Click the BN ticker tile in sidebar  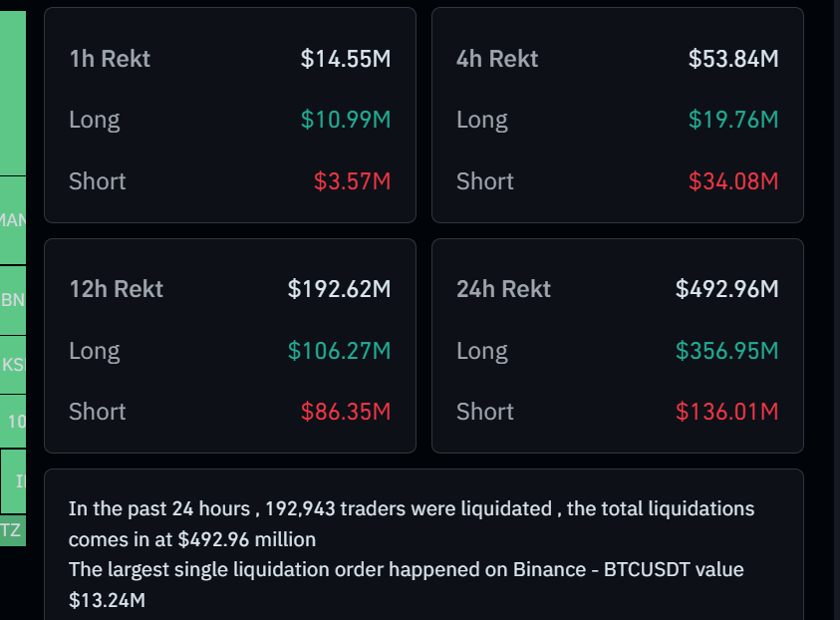point(12,299)
